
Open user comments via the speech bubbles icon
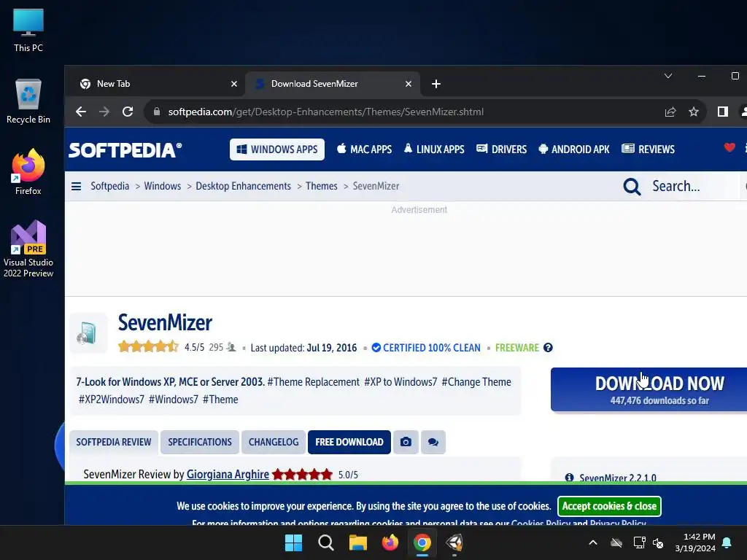(433, 442)
